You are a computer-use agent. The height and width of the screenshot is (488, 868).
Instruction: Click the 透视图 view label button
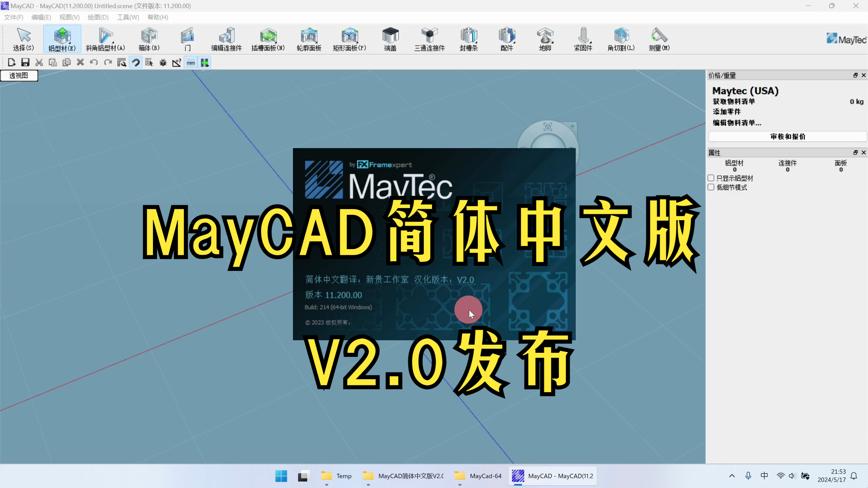(x=19, y=76)
